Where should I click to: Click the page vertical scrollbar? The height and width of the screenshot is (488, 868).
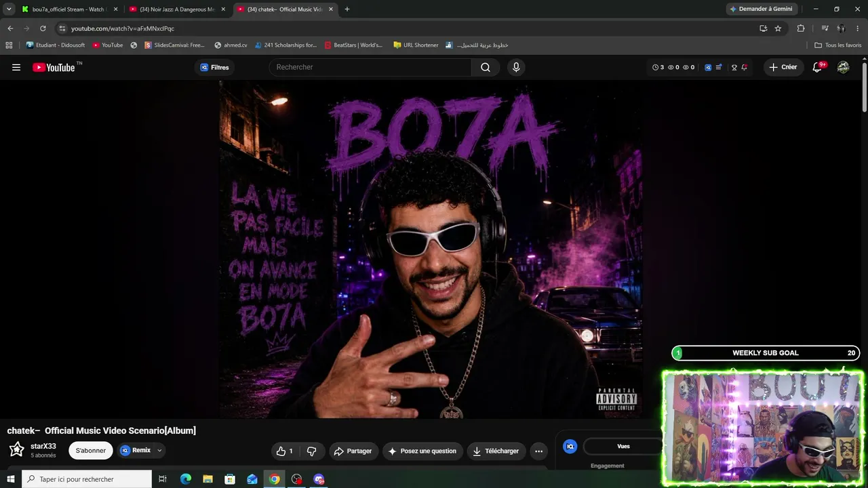865,88
